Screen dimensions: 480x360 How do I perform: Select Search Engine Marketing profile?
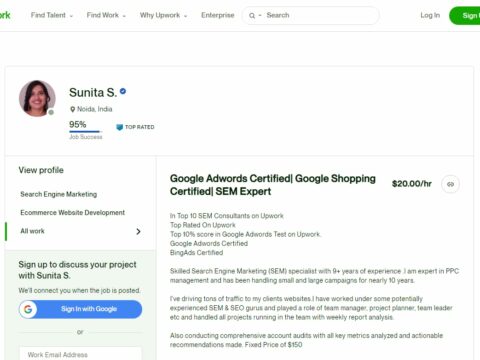(59, 194)
